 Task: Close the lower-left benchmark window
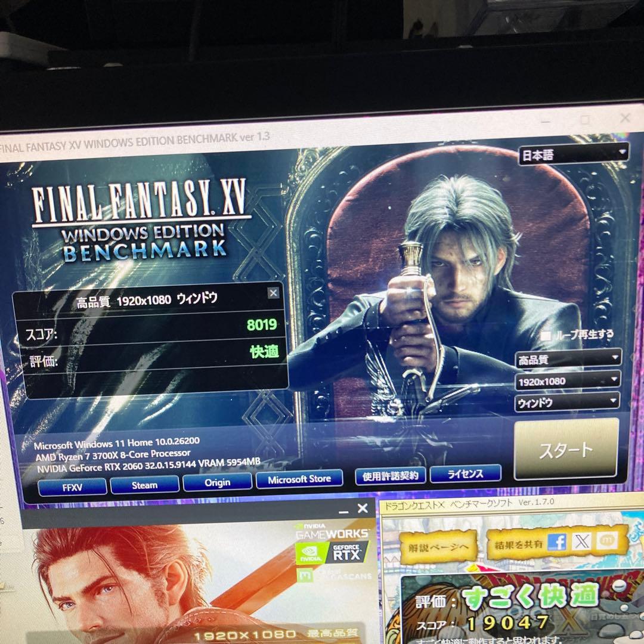363,509
